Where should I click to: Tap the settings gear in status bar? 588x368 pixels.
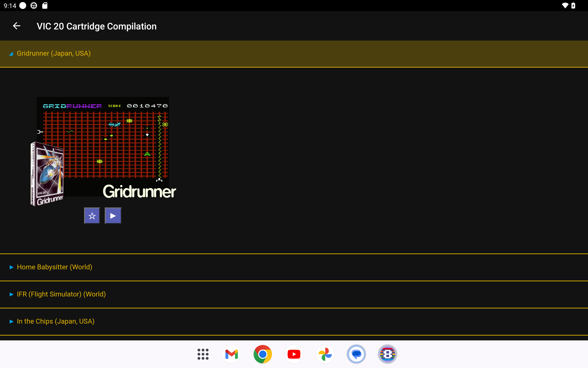(x=34, y=6)
